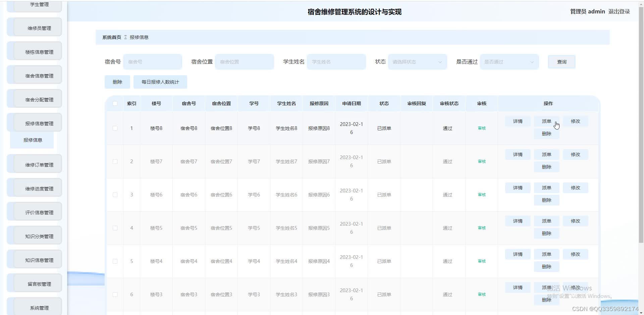The height and width of the screenshot is (315, 644).
Task: Click 派单 for row 楼号4
Action: [546, 254]
